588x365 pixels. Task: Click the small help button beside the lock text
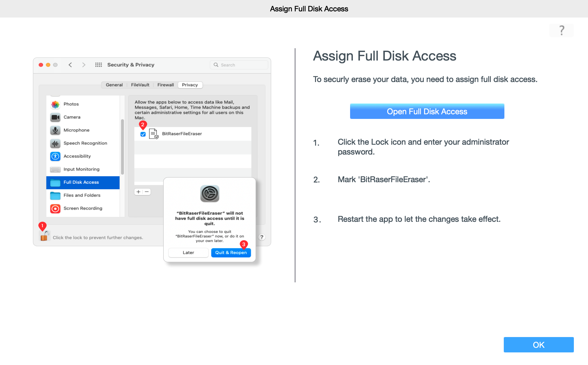(262, 237)
